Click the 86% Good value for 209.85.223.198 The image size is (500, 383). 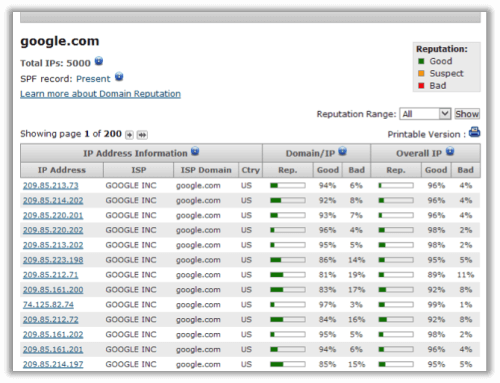(327, 260)
